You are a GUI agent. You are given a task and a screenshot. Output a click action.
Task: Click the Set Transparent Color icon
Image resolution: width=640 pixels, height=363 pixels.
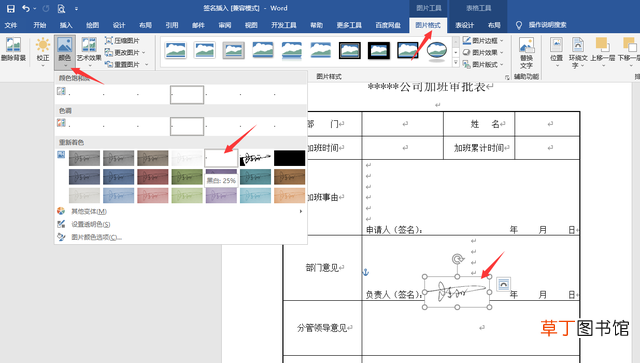(x=61, y=224)
